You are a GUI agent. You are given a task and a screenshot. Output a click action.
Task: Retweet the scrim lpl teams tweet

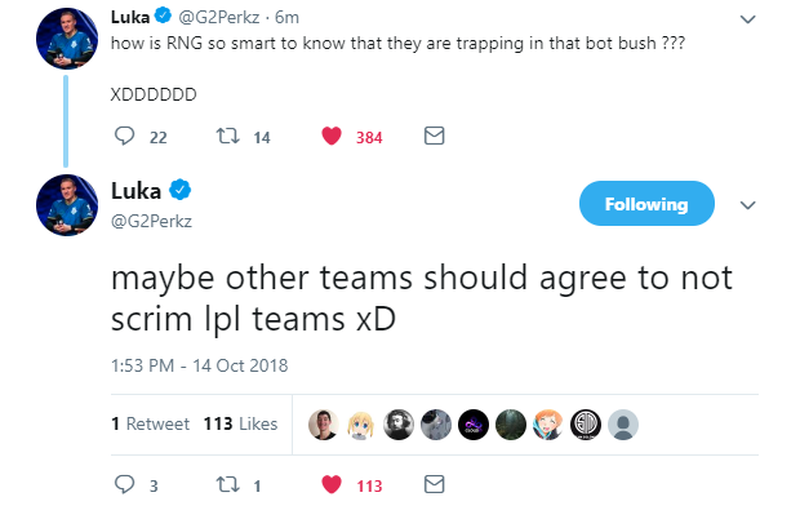[x=228, y=485]
